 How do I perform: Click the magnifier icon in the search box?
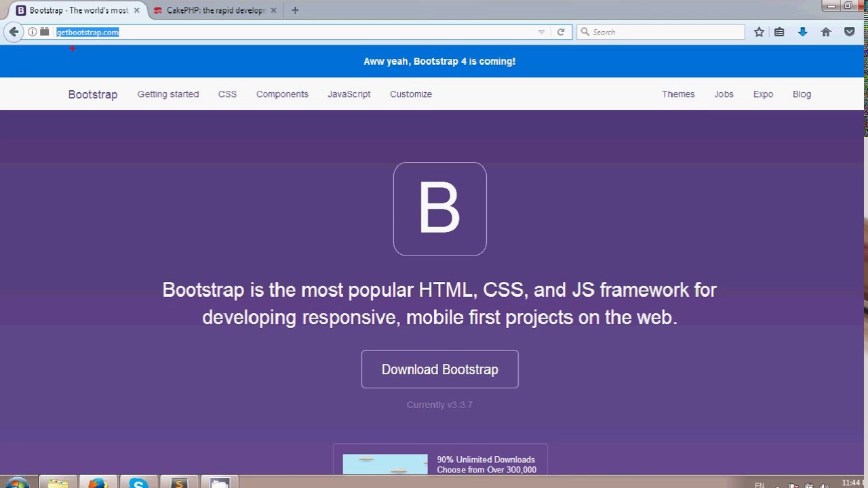[x=585, y=32]
